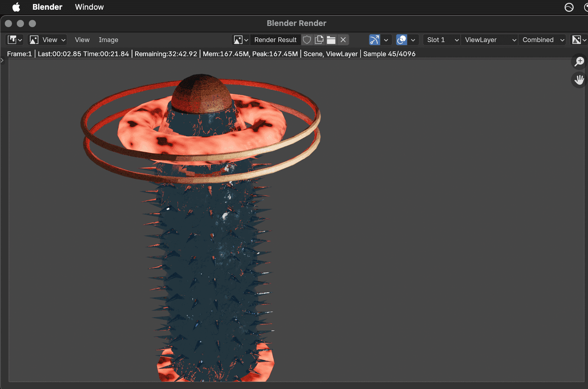Screen dimensions: 588x389
Task: Open the Apple menu
Action: pyautogui.click(x=16, y=7)
